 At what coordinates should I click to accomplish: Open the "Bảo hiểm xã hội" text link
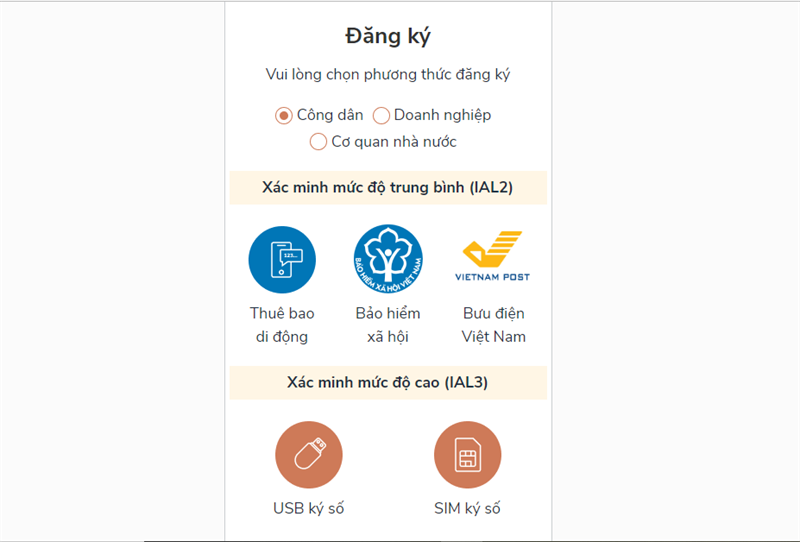pyautogui.click(x=388, y=325)
